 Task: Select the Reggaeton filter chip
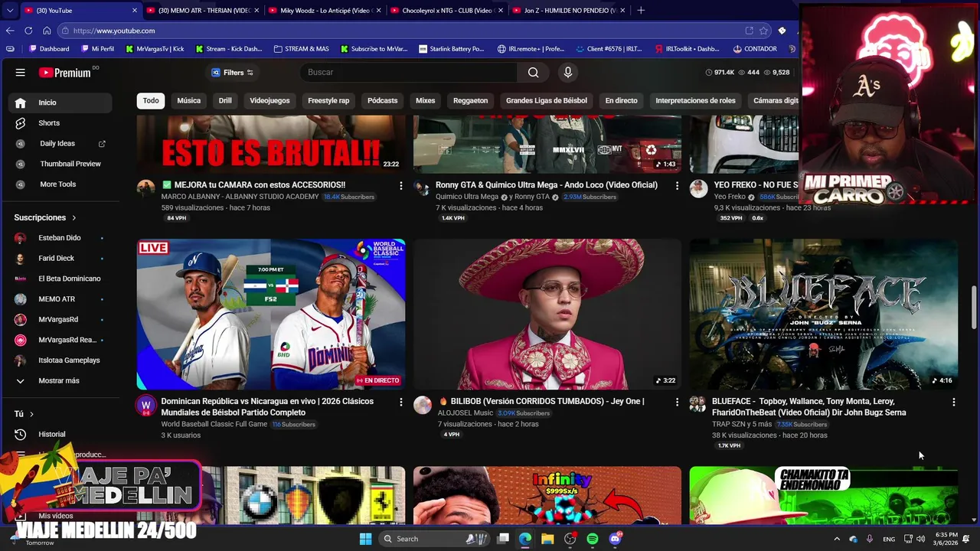coord(470,100)
